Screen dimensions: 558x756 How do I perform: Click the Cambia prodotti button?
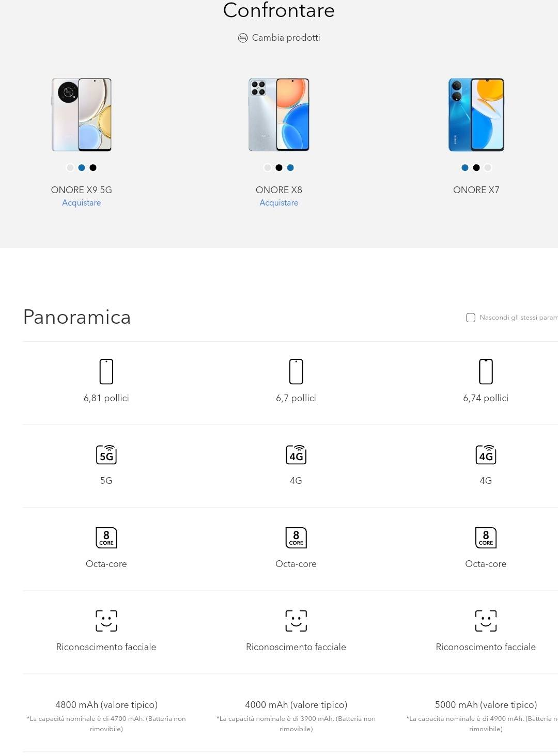[x=285, y=37]
